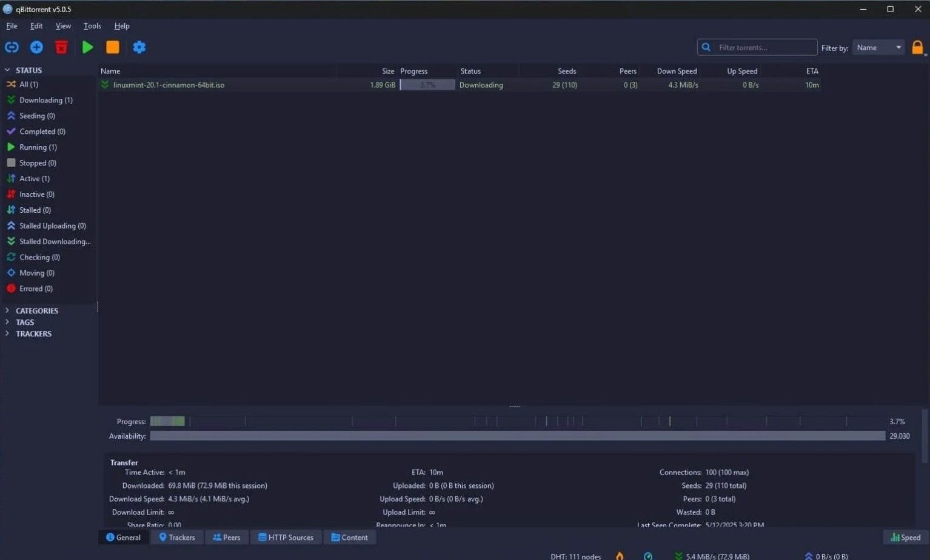Image resolution: width=930 pixels, height=560 pixels.
Task: Toggle the Speed graph button
Action: [906, 538]
